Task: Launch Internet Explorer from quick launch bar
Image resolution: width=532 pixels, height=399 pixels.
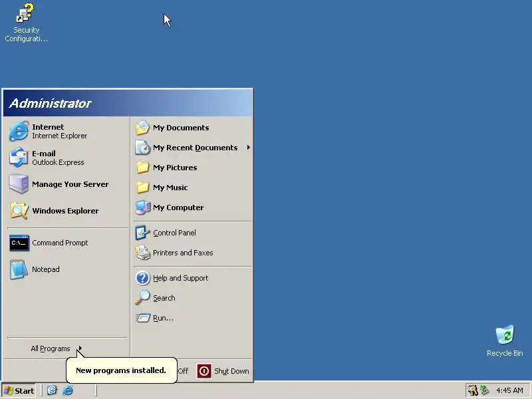Action: pos(68,390)
